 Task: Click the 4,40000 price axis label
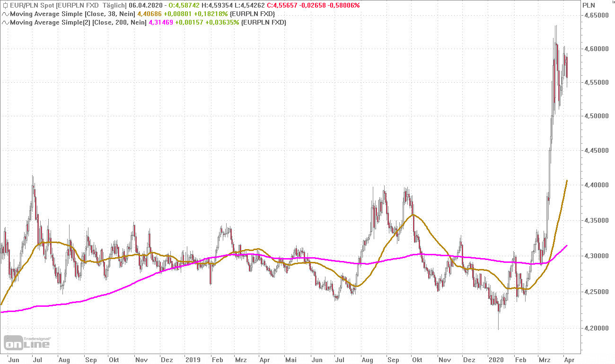[596, 185]
